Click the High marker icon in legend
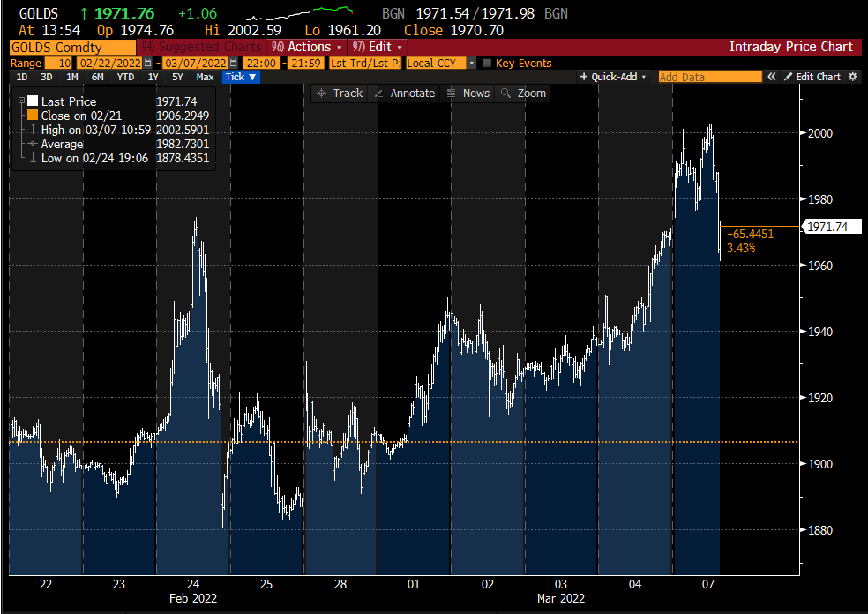The image size is (868, 614). pos(33,130)
